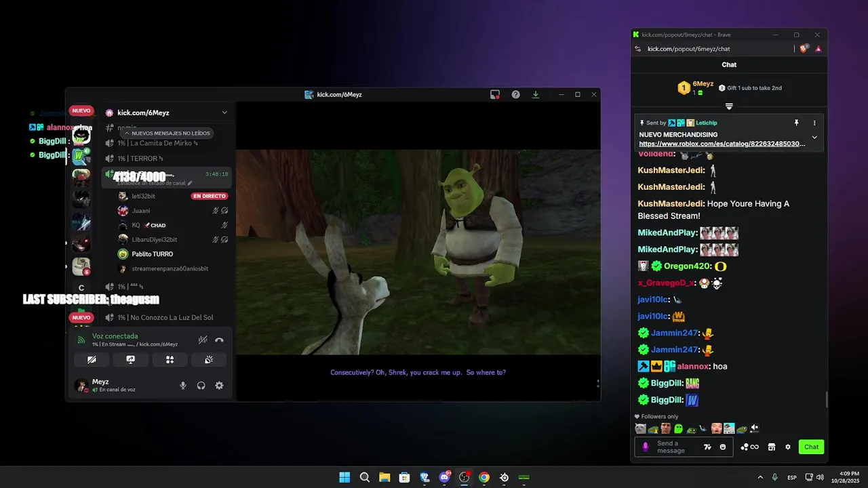Mute microphone in Discord user panel
This screenshot has width=868, height=488.
click(183, 386)
